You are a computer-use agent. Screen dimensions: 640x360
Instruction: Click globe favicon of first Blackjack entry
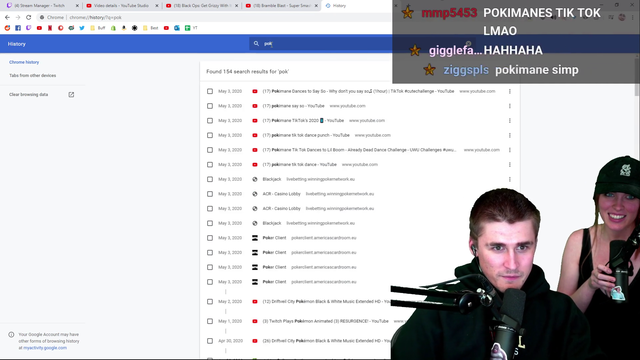255,180
